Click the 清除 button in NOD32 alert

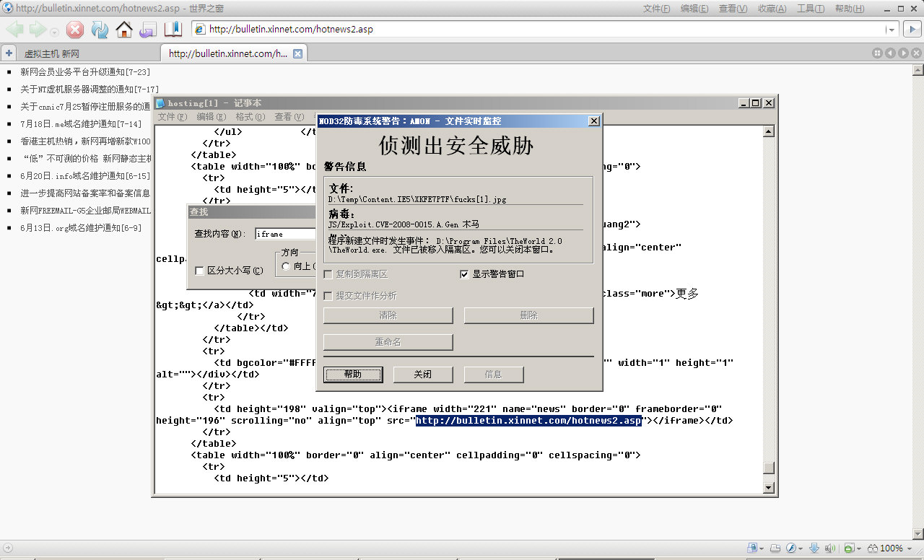388,315
